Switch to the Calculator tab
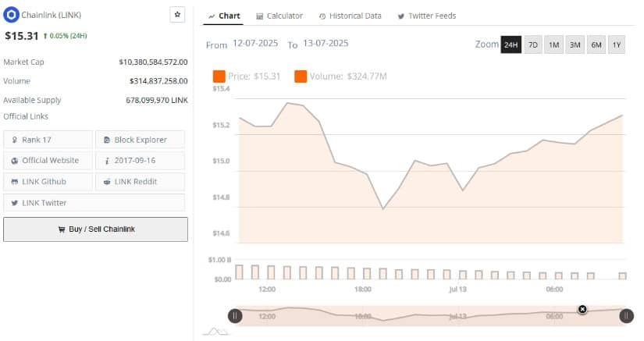Screen dimensions: 644x341 [279, 16]
